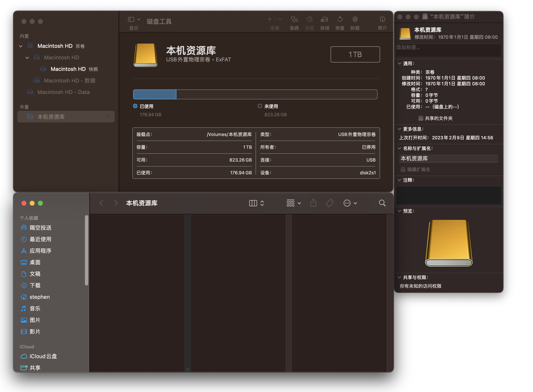
Task: Click the First Aid (急救) stethoscope icon
Action: (294, 19)
